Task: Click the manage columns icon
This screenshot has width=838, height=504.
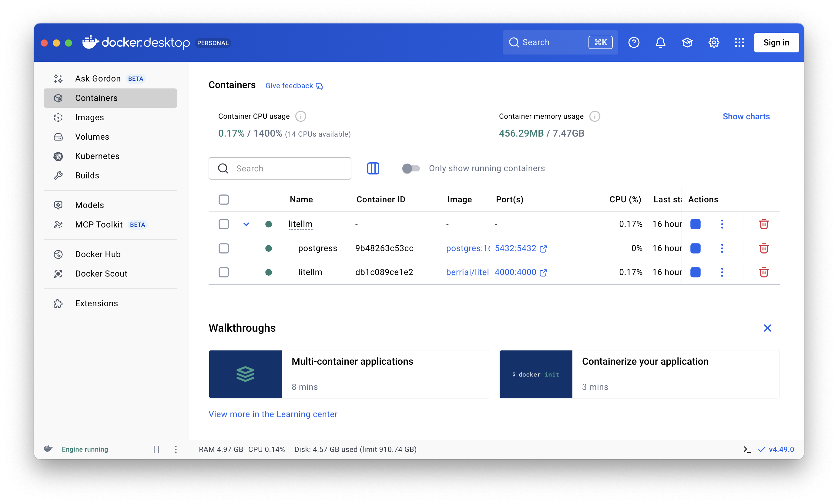Action: 373,168
